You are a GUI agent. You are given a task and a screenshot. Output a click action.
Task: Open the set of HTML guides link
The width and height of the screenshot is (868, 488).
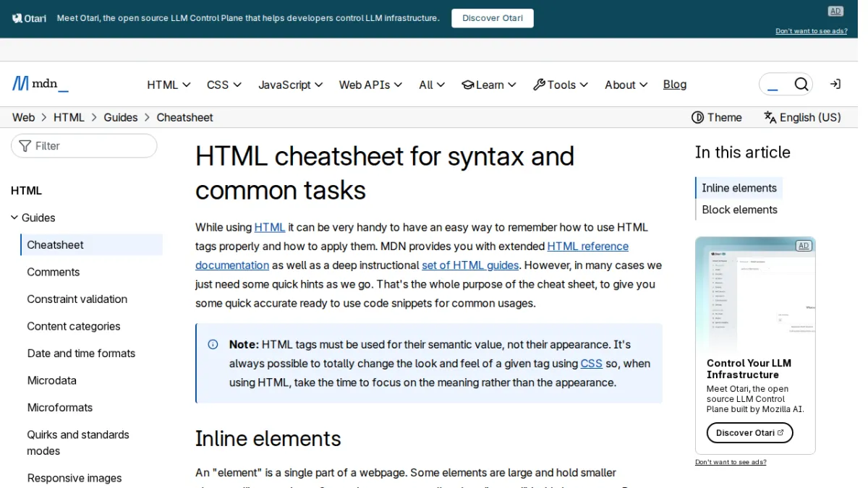pyautogui.click(x=470, y=265)
